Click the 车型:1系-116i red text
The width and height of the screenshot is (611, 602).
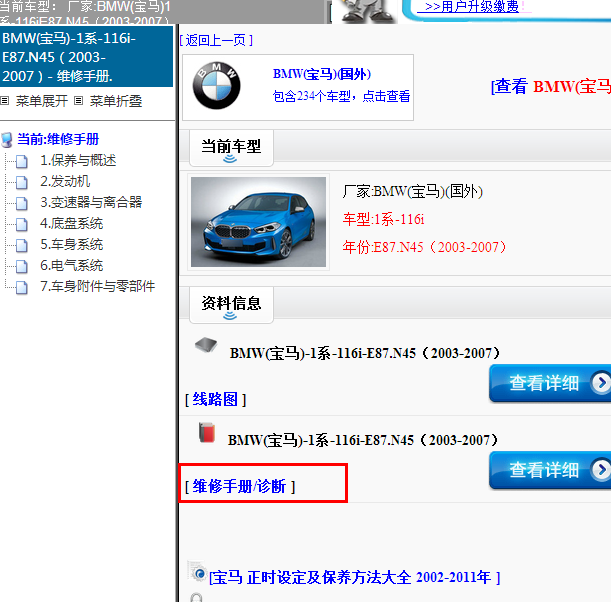[383, 219]
